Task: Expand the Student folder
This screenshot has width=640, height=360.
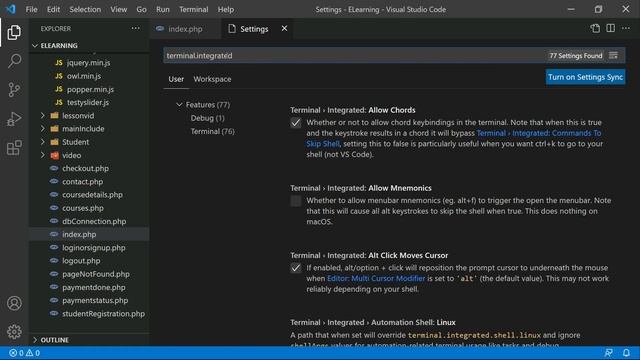Action: tap(76, 142)
